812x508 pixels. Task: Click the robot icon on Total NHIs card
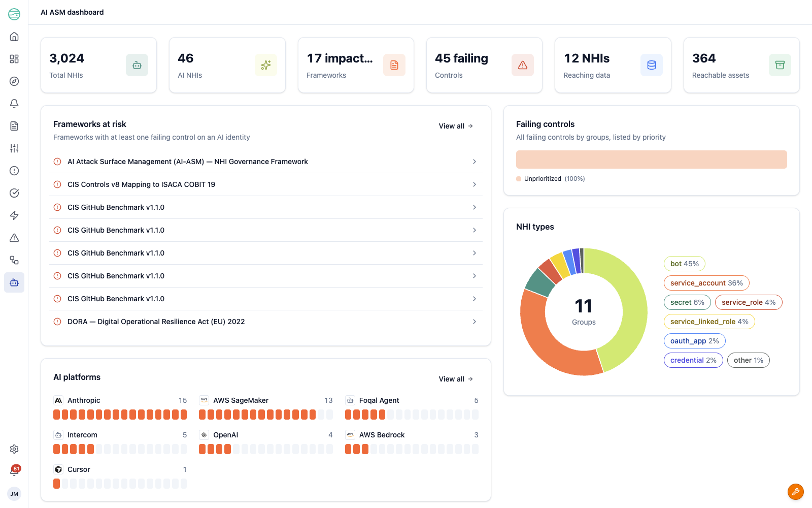137,65
